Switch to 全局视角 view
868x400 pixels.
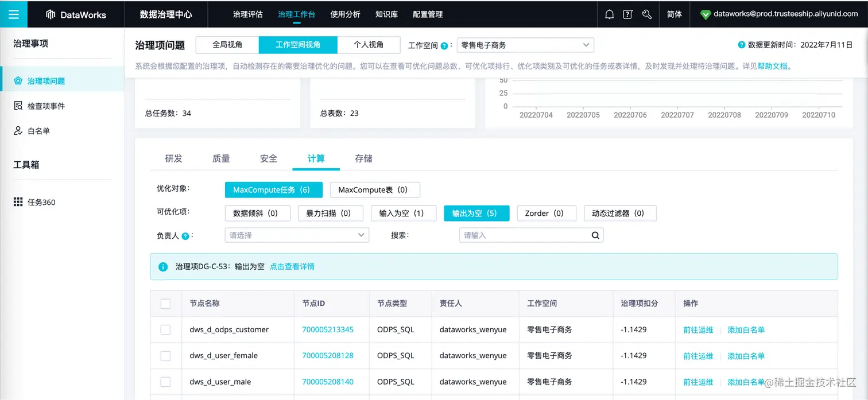[227, 45]
